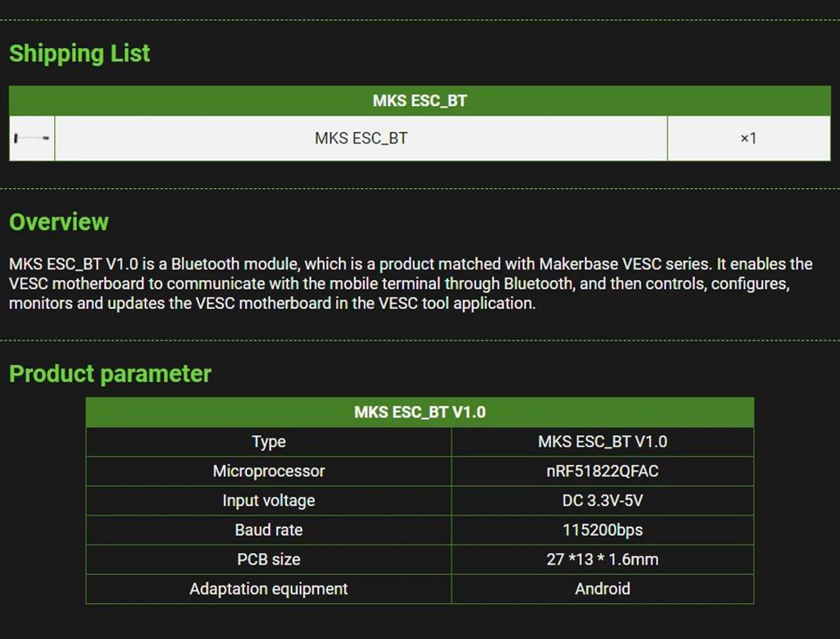Click the white MKS ESC_BT item name cell
The image size is (840, 639).
tap(360, 138)
